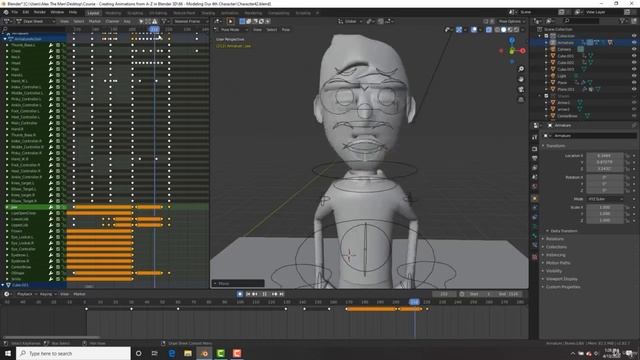Expand the Relations panel

click(555, 239)
